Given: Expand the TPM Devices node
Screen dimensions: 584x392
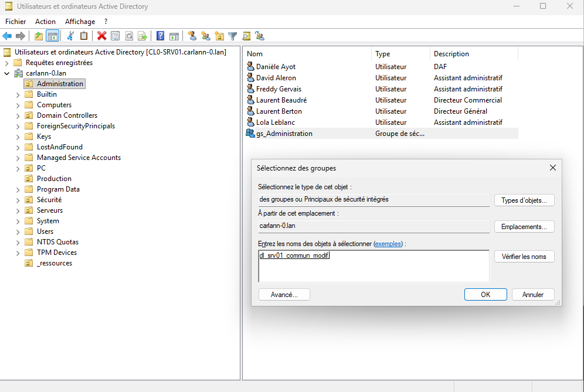Looking at the screenshot, I should 18,253.
